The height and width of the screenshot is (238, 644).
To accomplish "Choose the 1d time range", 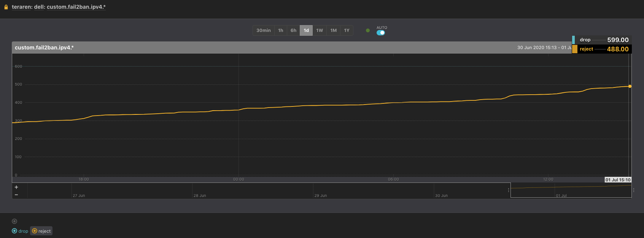I will pos(306,30).
